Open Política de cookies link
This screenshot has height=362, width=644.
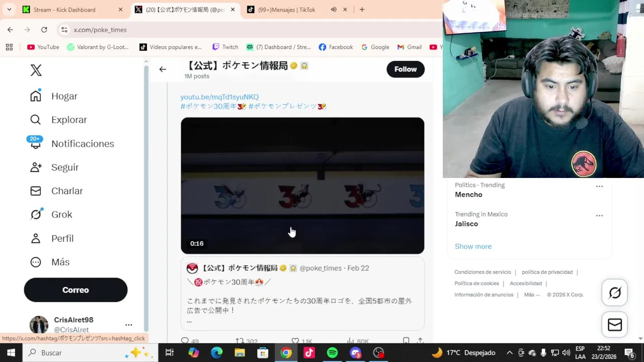476,283
